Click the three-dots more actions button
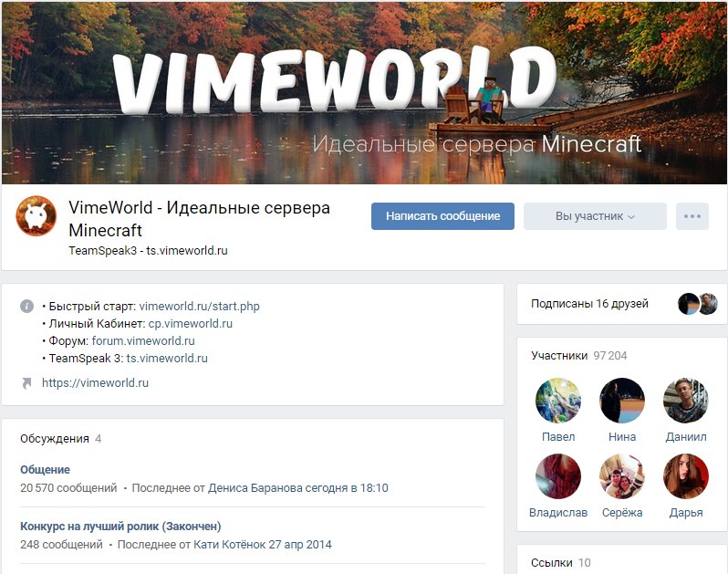Screen dimensions: 728x574 point(692,216)
